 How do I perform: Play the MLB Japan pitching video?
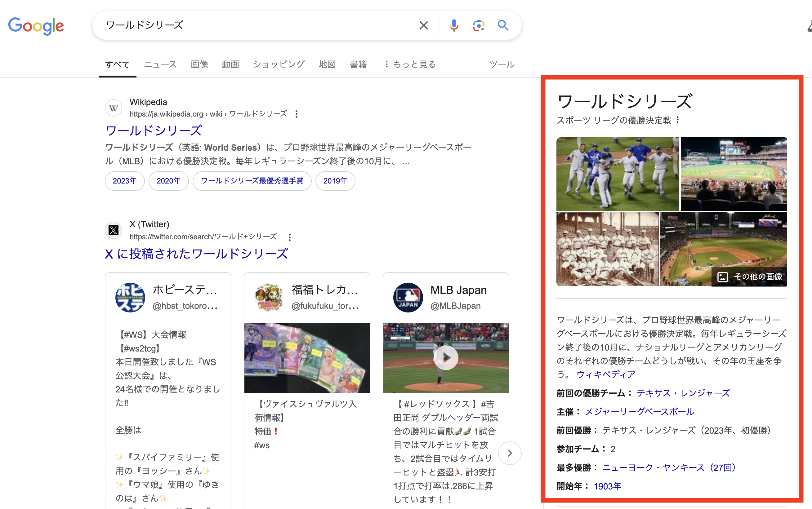[446, 357]
